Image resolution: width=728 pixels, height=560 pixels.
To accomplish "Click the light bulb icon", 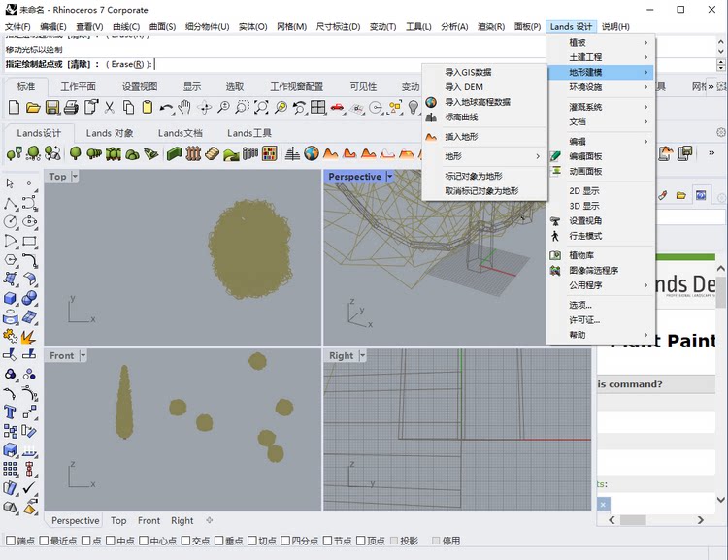I will point(414,108).
